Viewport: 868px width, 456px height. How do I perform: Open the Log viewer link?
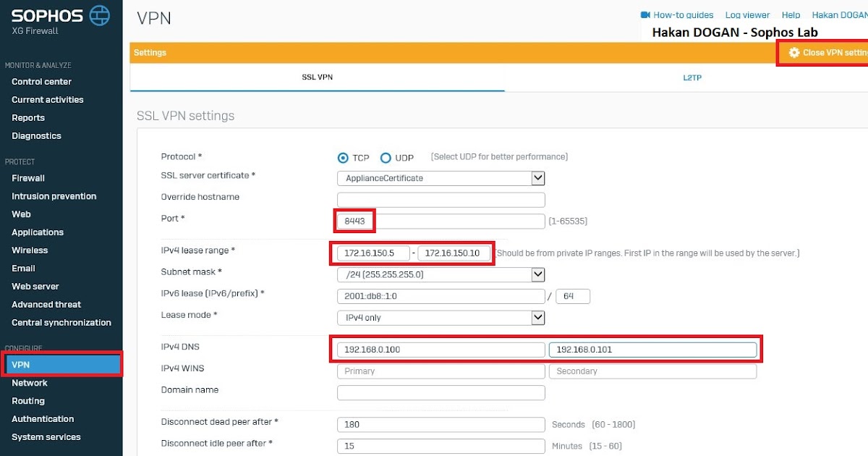[747, 14]
